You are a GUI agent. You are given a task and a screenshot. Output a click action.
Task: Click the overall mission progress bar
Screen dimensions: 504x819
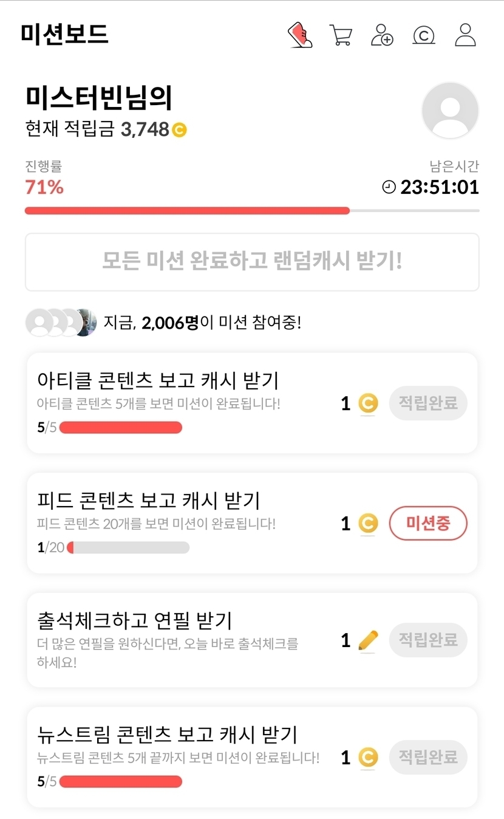pos(252,211)
